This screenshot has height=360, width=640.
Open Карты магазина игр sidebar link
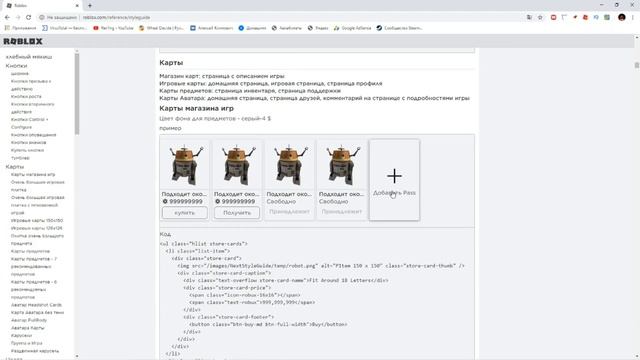(33, 174)
